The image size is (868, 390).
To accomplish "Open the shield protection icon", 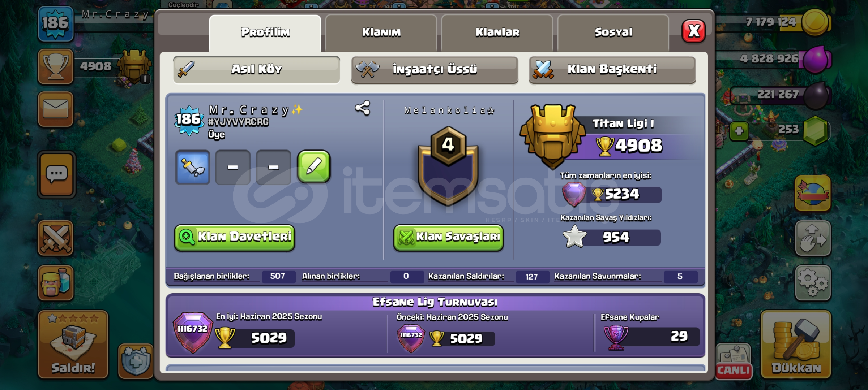I will pyautogui.click(x=136, y=361).
